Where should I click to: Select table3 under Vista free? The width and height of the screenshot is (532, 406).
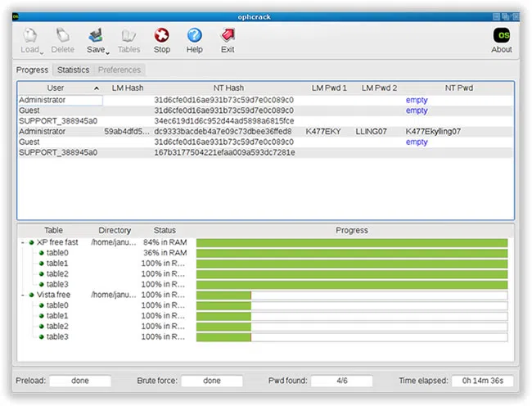(57, 336)
